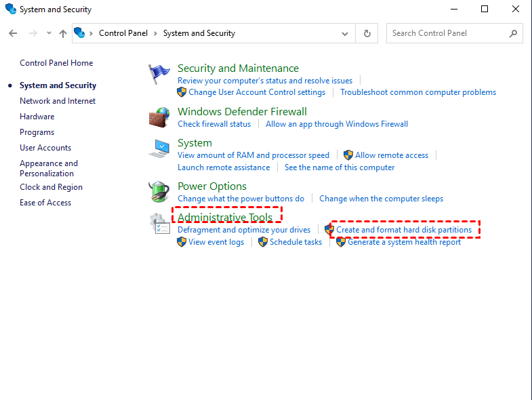The image size is (532, 400).
Task: Click the shield icon beside Generate a system health report
Action: click(x=341, y=242)
